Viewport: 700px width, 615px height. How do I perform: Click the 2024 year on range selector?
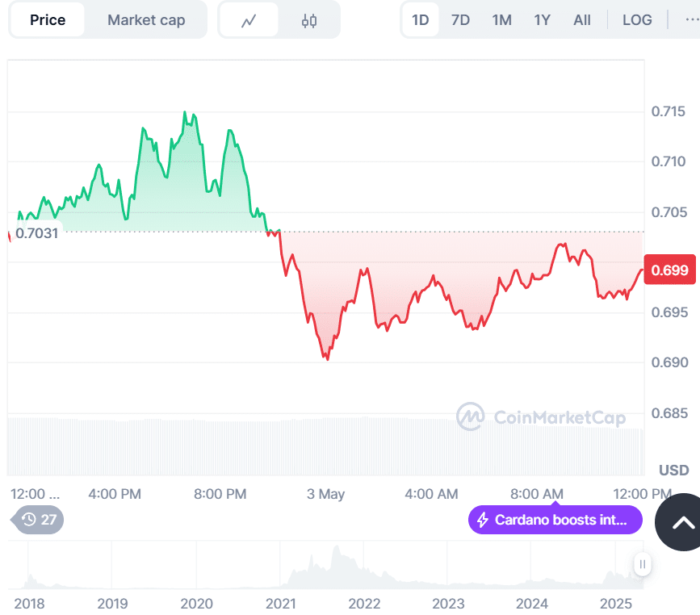(x=532, y=604)
